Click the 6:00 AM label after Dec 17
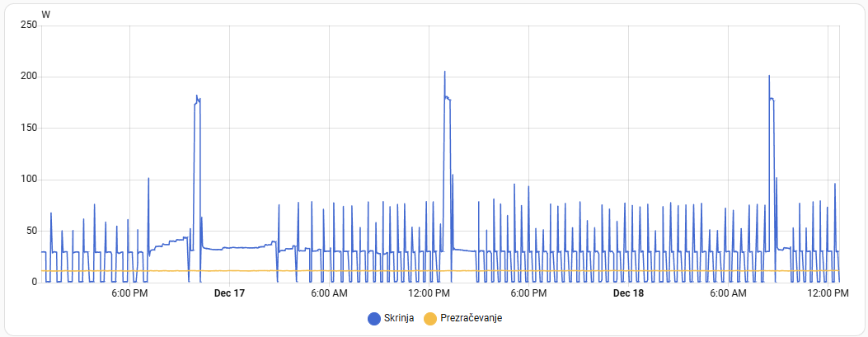The width and height of the screenshot is (868, 337). pos(329,293)
